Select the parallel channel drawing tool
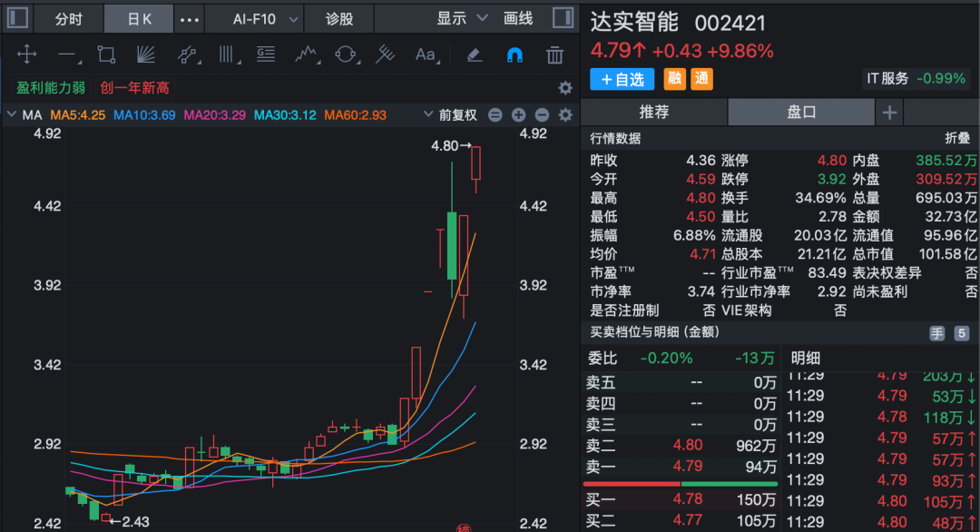 [188, 55]
